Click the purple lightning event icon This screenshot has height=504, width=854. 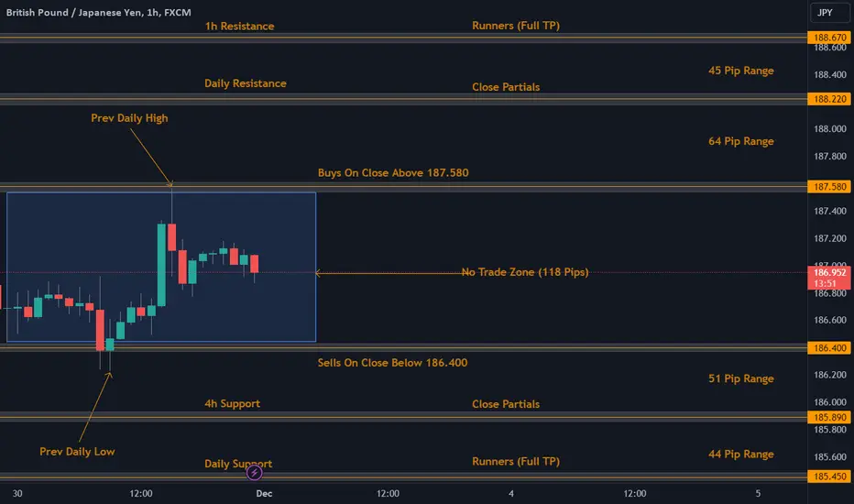click(x=255, y=473)
